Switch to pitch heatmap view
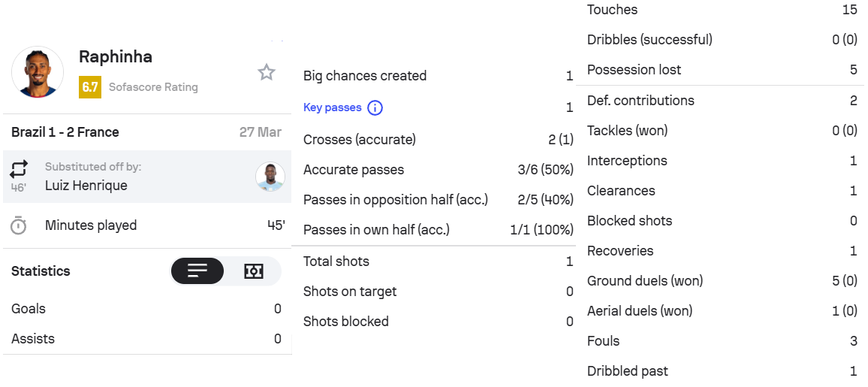Screen dimensions: 868x387 254,271
